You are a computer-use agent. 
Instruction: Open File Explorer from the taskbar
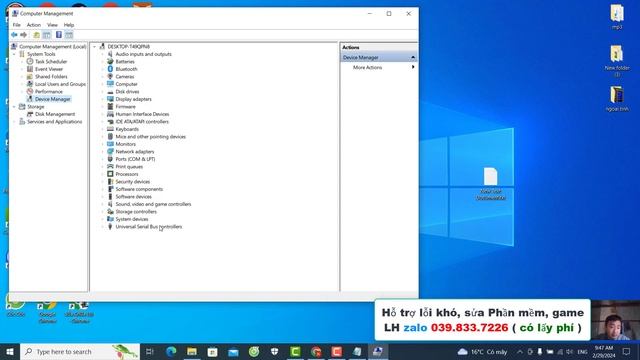192,351
